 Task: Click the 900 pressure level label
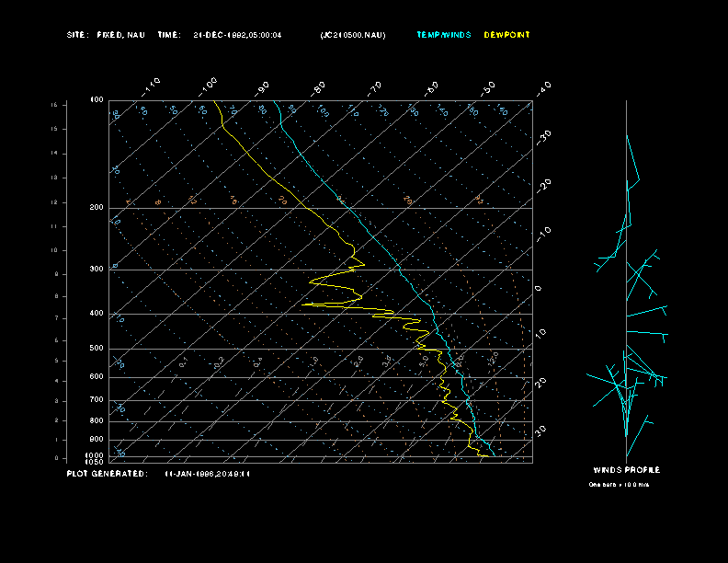coord(97,439)
